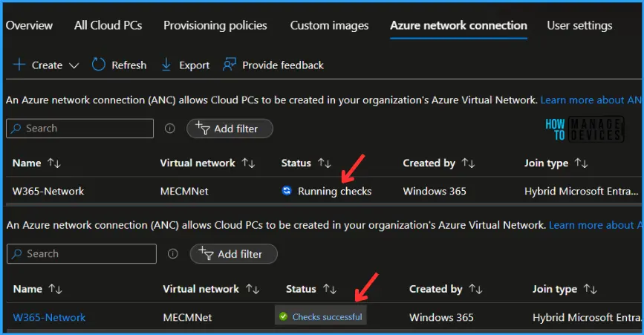Open the upper Learn more about ANC link
This screenshot has height=335, width=644.
point(591,100)
